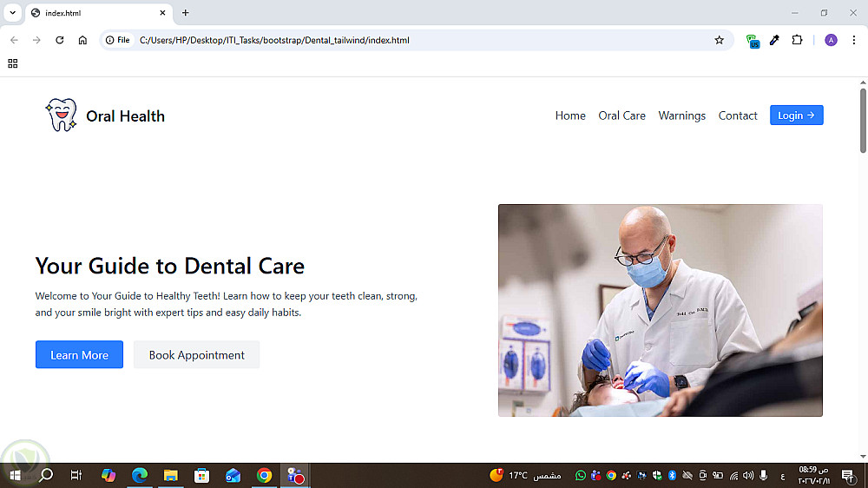Open the taskbar clock and date
The image size is (868, 488).
814,475
